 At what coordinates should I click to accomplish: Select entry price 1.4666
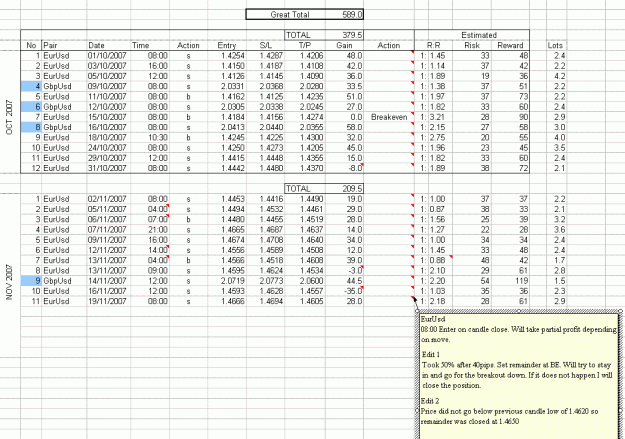click(227, 301)
